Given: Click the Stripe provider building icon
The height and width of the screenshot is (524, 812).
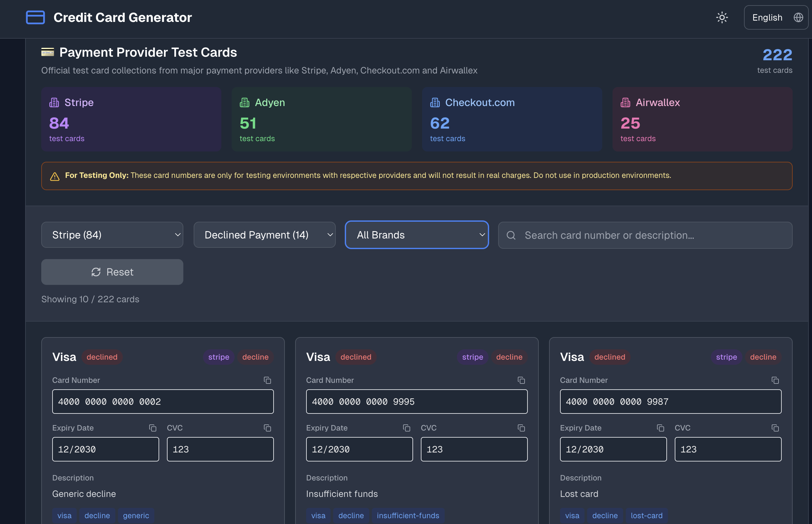Looking at the screenshot, I should click(54, 102).
